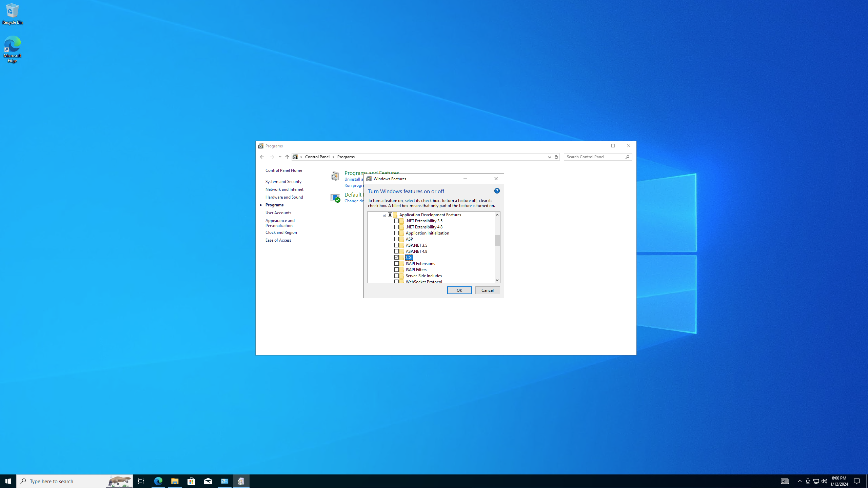Click the search magnifier in Control Panel

click(628, 157)
